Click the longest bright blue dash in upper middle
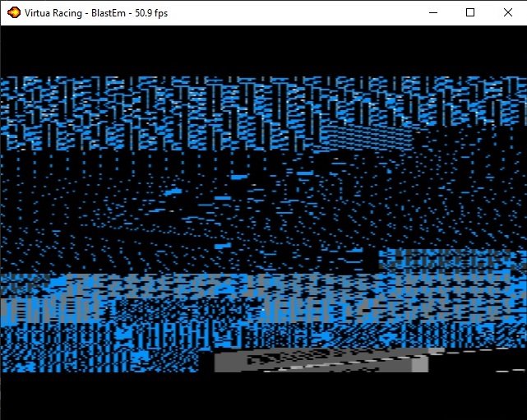 tap(238, 177)
